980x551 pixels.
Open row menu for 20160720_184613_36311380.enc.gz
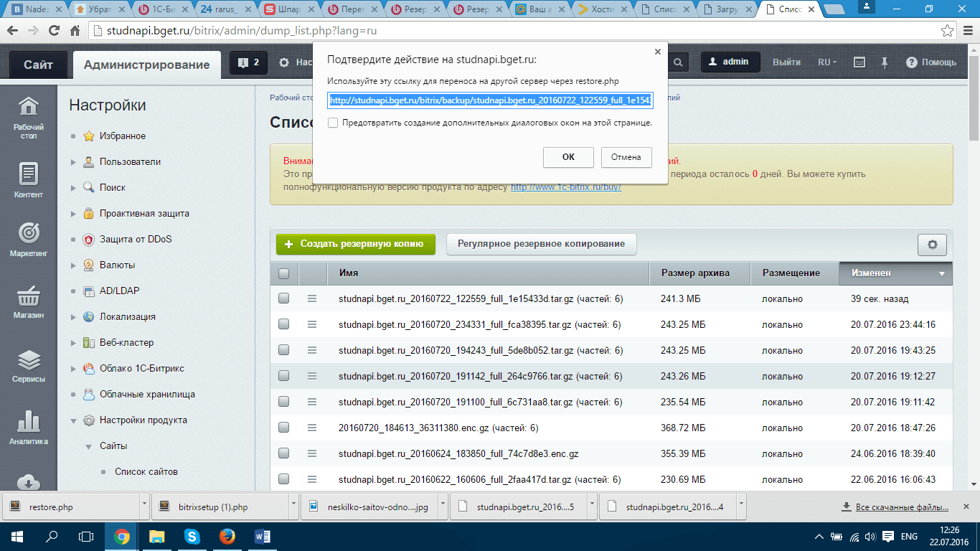tap(312, 428)
